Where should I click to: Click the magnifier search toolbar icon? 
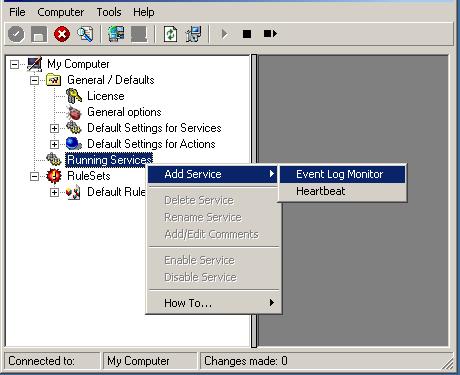tap(85, 34)
